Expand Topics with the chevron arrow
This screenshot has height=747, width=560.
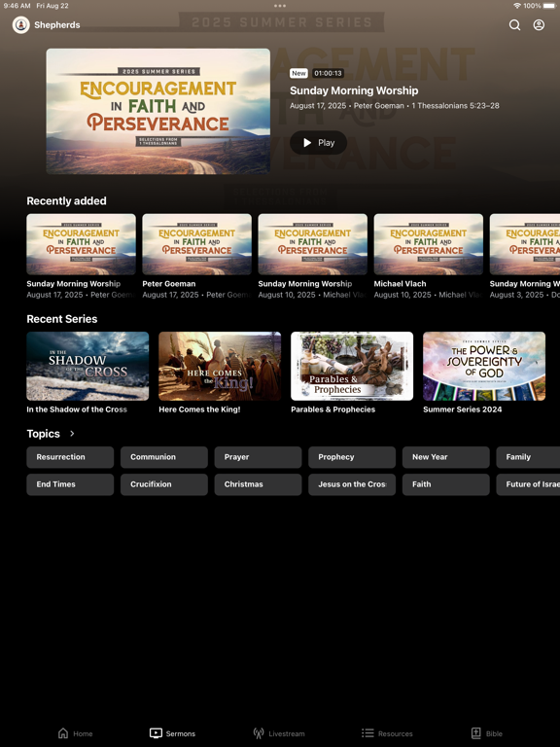pyautogui.click(x=72, y=434)
